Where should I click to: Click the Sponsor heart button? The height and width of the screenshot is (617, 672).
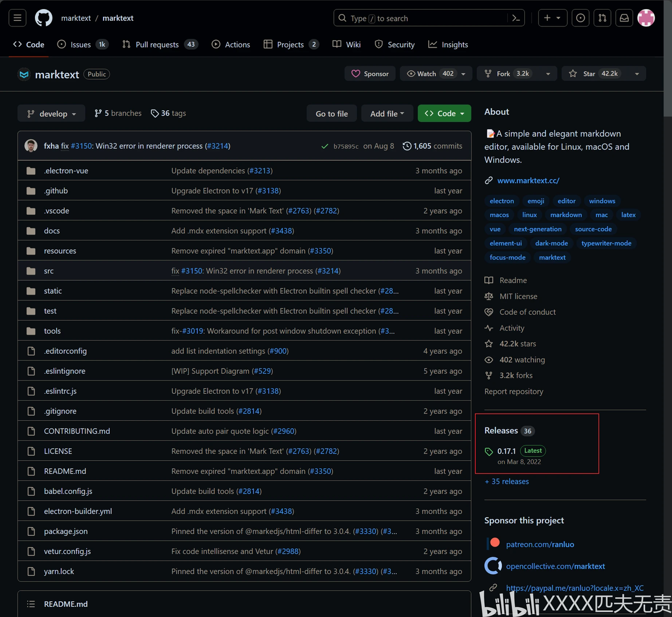(x=370, y=74)
